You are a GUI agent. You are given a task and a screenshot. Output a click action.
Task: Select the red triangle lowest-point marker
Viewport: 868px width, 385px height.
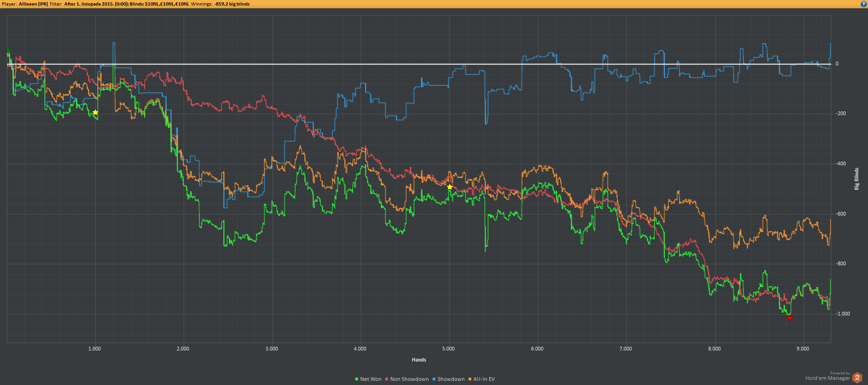point(789,318)
